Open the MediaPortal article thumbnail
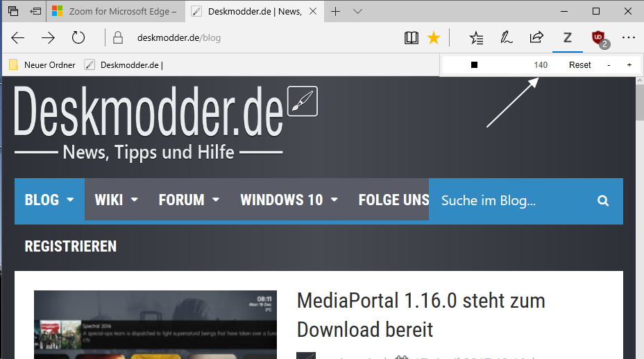The height and width of the screenshot is (359, 644). pyautogui.click(x=155, y=324)
